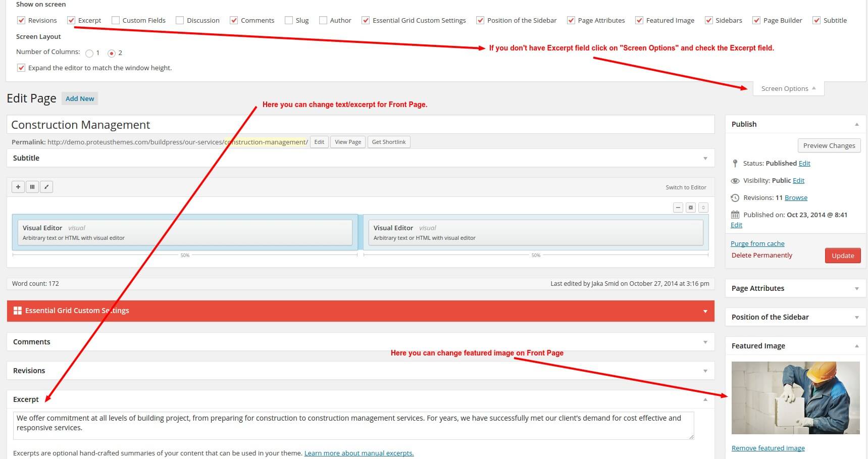Collapse the Screen Options tab
The height and width of the screenshot is (459, 868).
[x=788, y=88]
